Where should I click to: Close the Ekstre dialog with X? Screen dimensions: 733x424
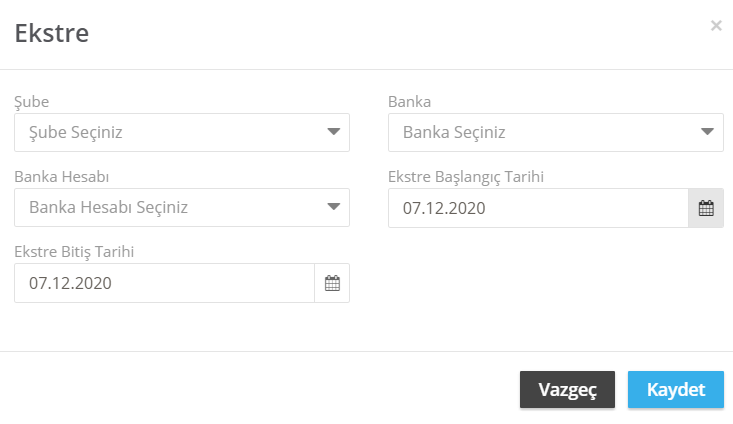click(x=716, y=26)
